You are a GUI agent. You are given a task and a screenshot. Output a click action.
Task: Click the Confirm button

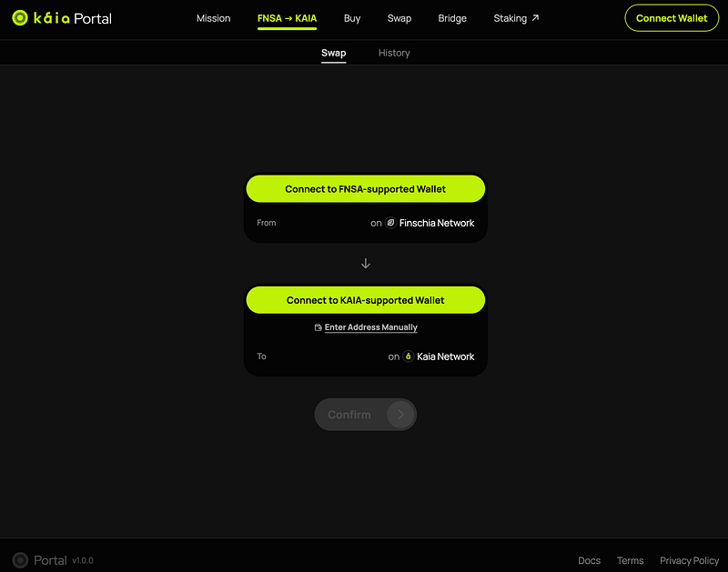click(x=366, y=415)
